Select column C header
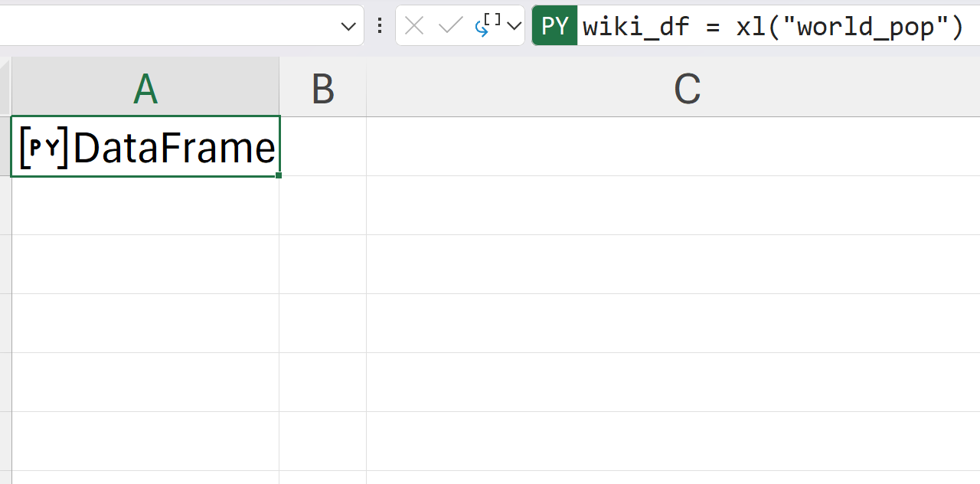 (x=687, y=90)
